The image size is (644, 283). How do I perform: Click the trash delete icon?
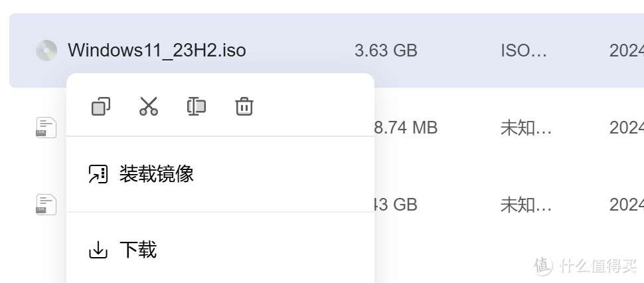coord(244,106)
